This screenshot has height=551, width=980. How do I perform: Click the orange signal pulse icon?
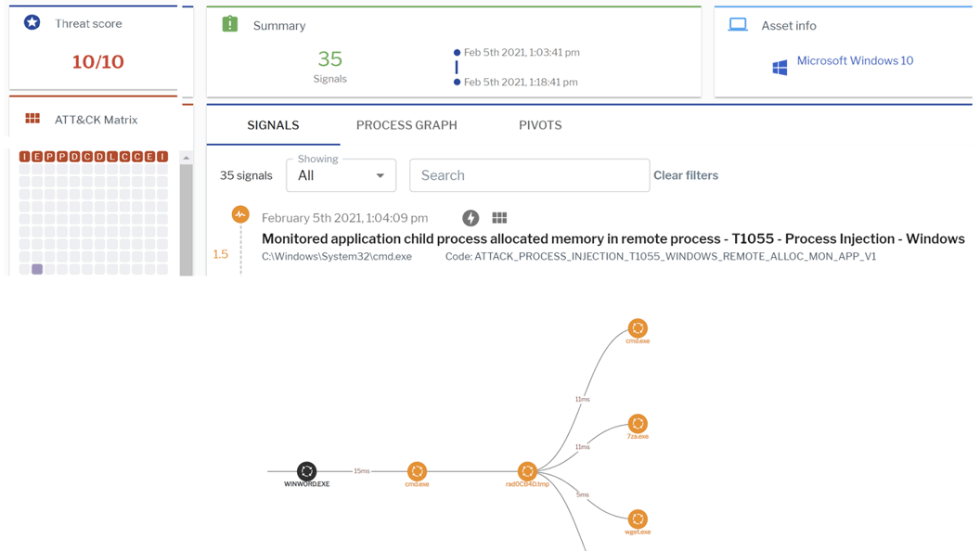coord(240,215)
